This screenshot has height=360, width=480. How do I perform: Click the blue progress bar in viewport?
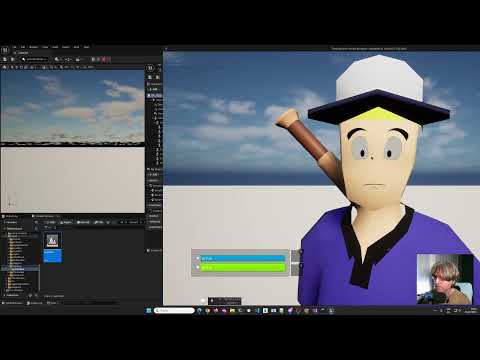[243, 258]
